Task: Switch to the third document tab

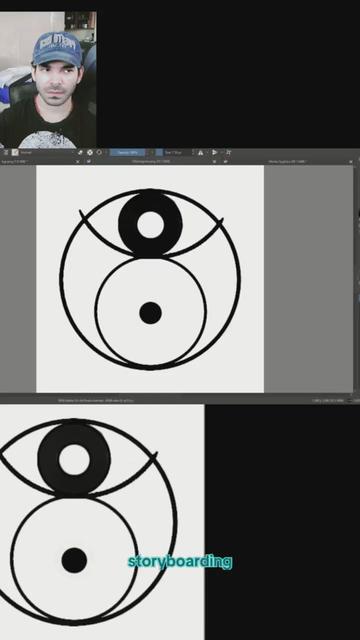Action: click(x=288, y=162)
